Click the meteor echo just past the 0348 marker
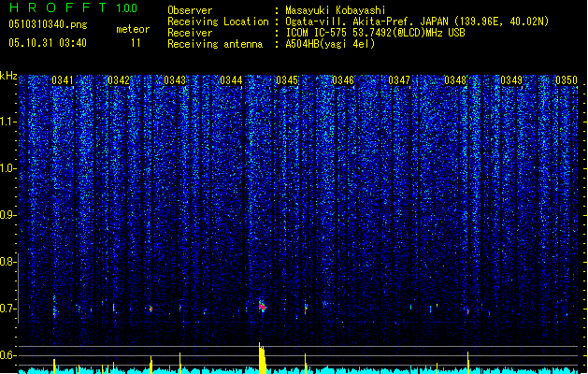 [467, 310]
